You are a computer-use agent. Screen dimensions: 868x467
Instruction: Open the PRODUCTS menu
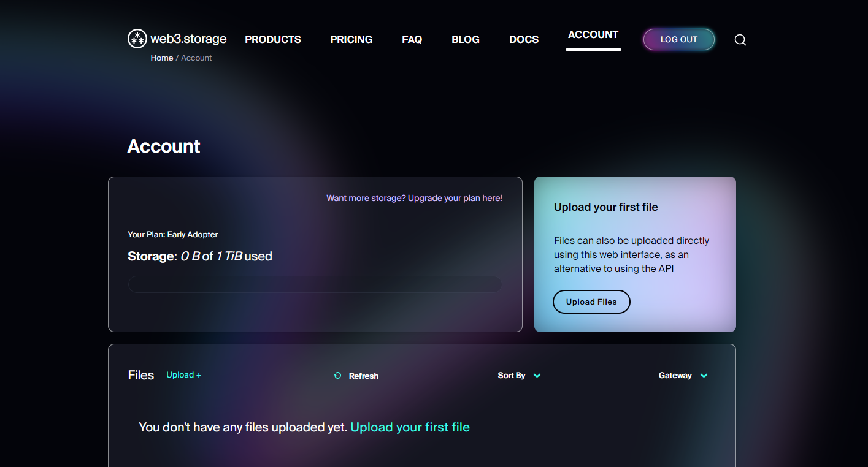click(x=273, y=39)
